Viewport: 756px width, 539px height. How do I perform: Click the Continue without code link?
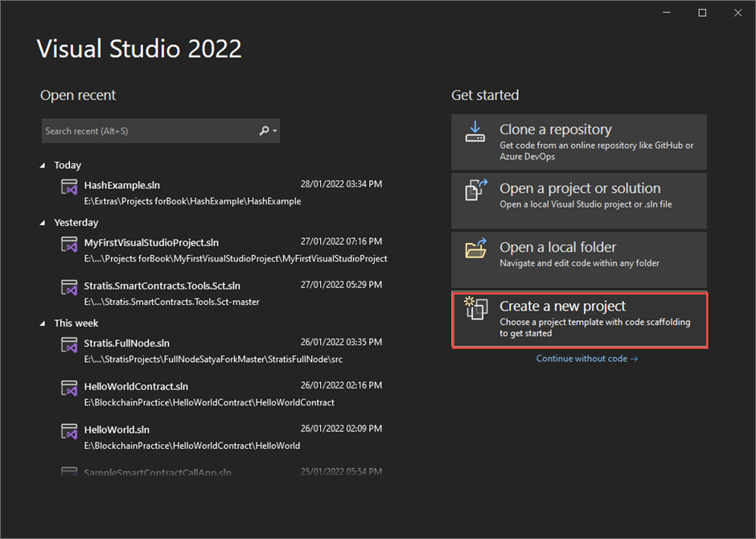click(587, 358)
